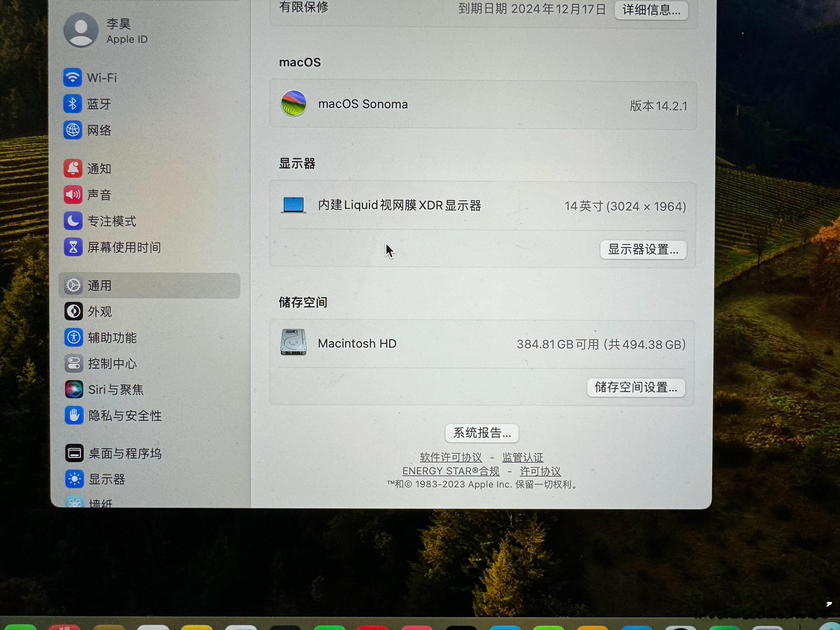Click the General (通用) gear icon
The width and height of the screenshot is (840, 630).
(x=73, y=286)
